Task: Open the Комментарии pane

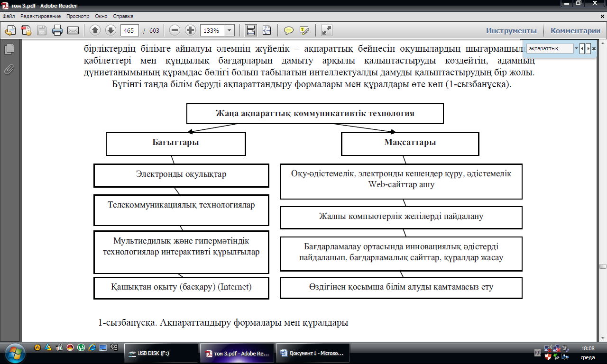Action: coord(575,30)
